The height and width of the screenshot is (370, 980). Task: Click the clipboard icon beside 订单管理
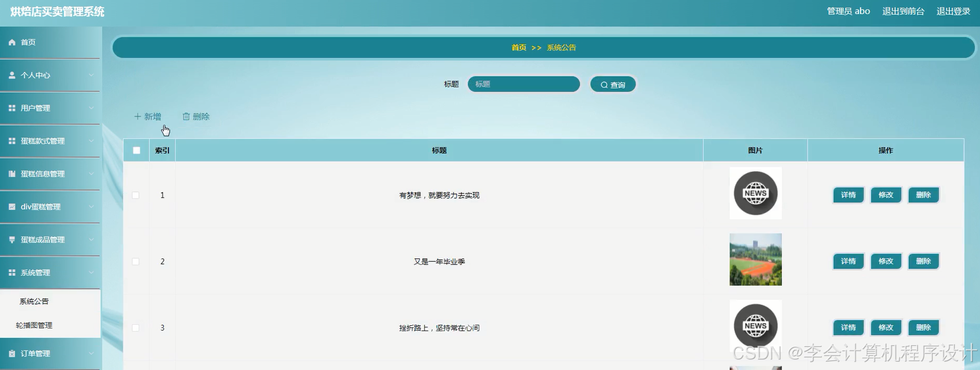(12, 354)
